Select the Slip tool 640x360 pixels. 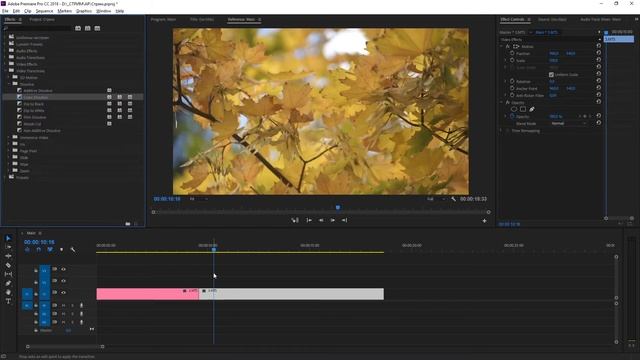pos(8,274)
